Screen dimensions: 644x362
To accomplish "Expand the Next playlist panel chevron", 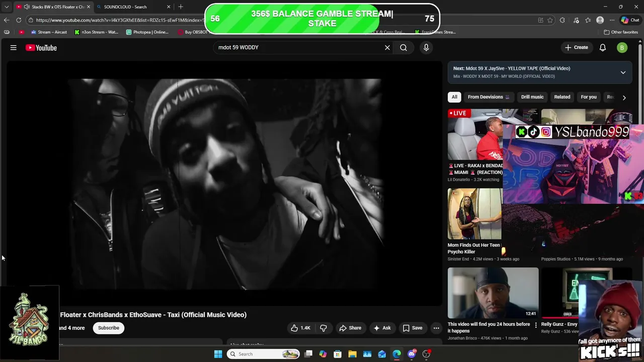I will pos(623,72).
